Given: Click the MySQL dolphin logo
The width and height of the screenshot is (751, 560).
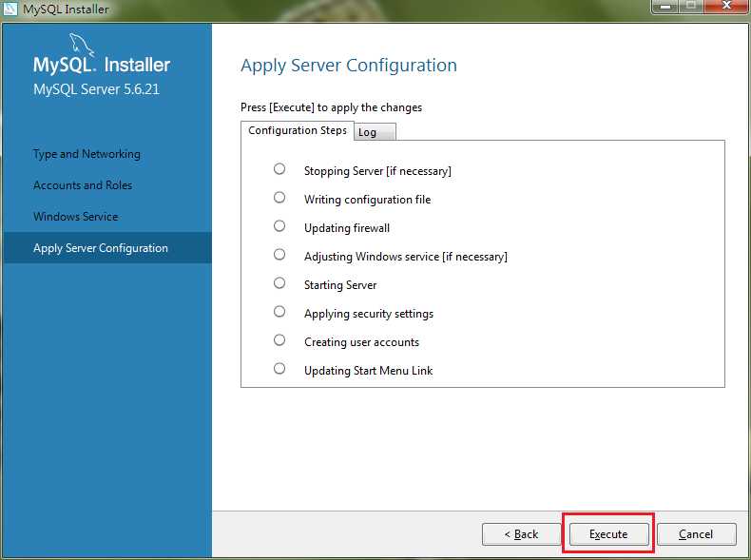Looking at the screenshot, I should (x=82, y=46).
